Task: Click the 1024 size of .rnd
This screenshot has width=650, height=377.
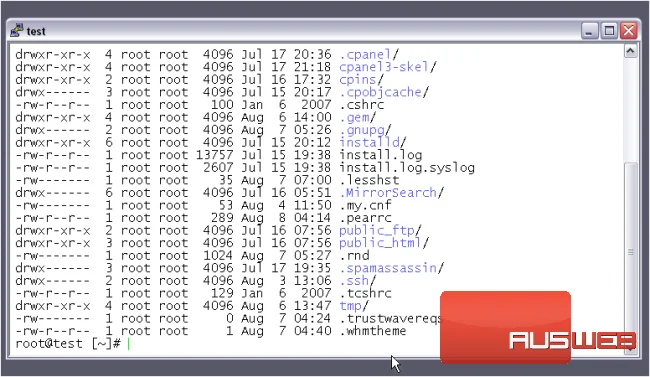Action: [x=218, y=255]
